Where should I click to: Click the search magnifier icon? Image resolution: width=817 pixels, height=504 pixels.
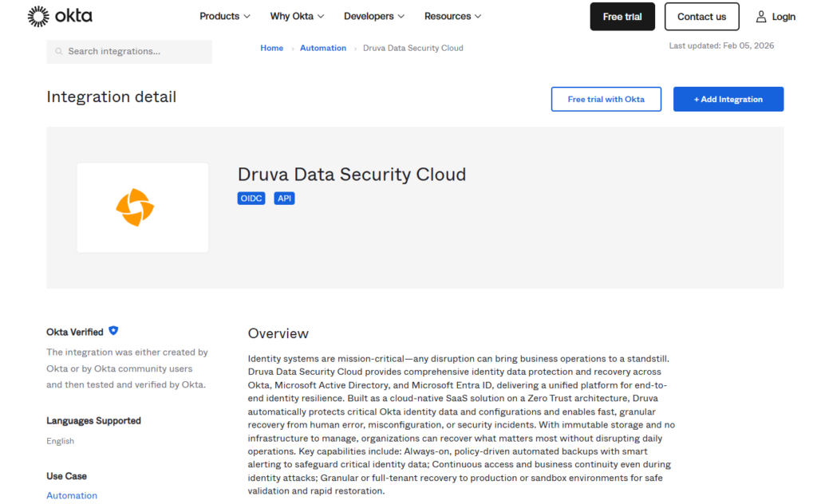point(58,51)
